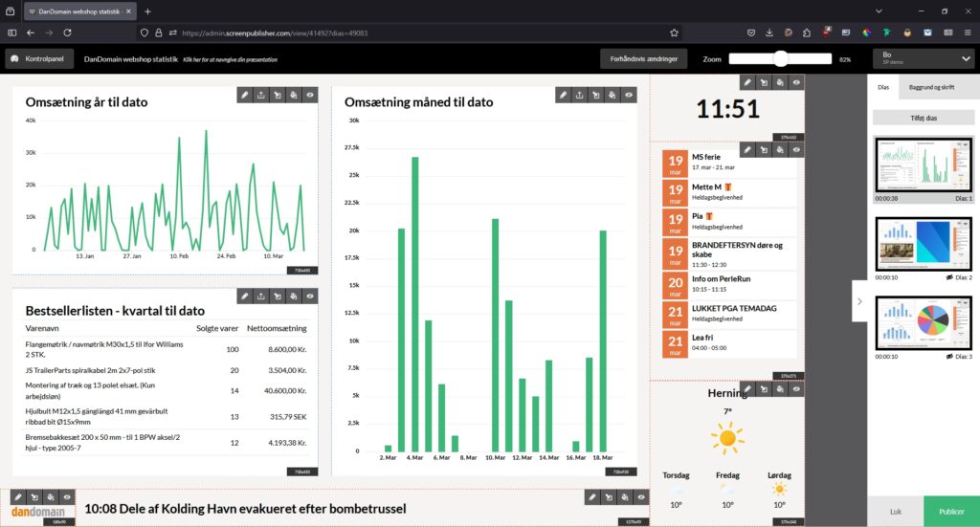Click Tilføj dias button
The image size is (980, 527).
[x=924, y=118]
